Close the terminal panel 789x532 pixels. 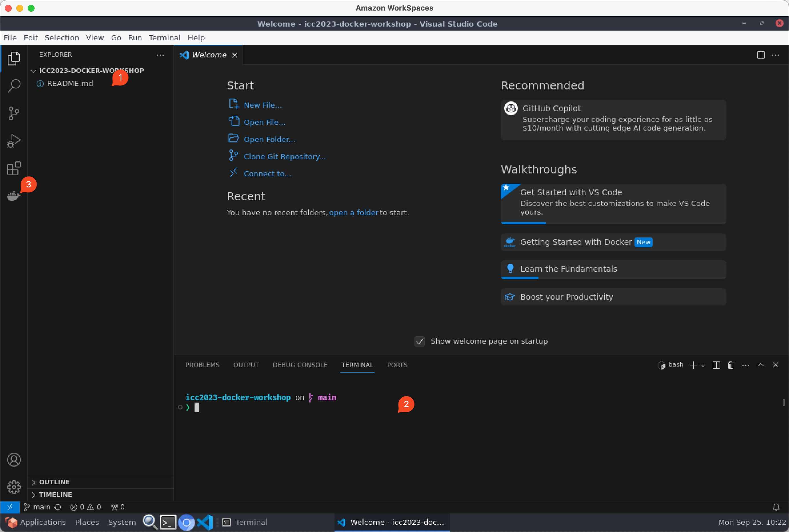point(776,365)
